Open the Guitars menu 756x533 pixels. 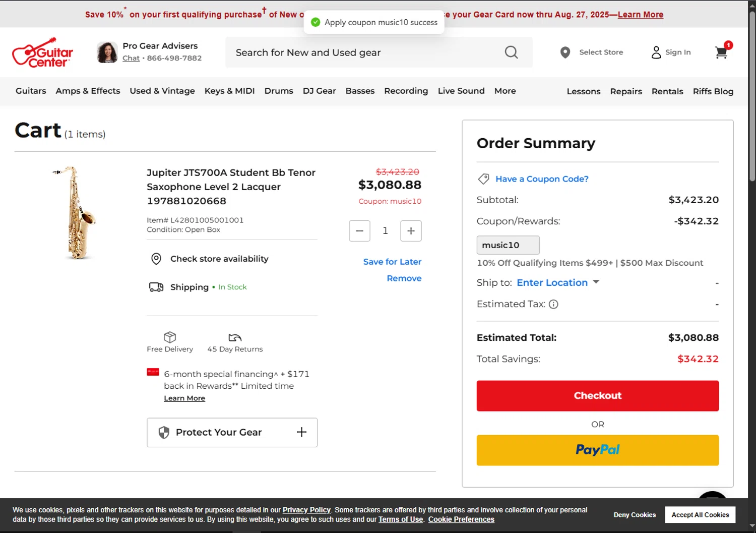pyautogui.click(x=31, y=91)
